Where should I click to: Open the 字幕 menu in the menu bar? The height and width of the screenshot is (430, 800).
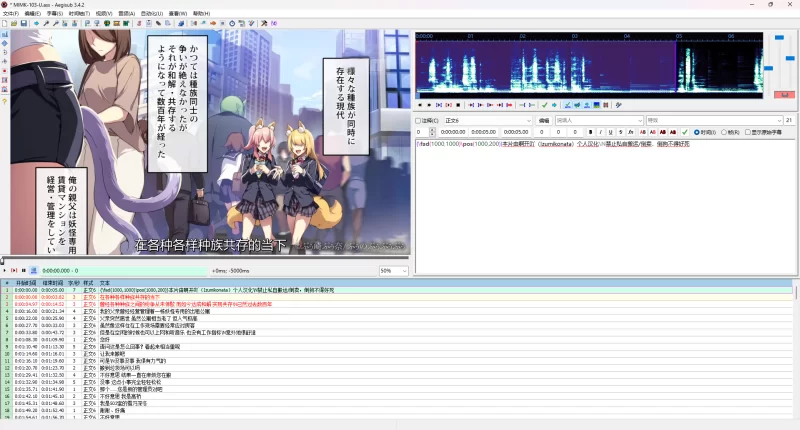click(56, 13)
